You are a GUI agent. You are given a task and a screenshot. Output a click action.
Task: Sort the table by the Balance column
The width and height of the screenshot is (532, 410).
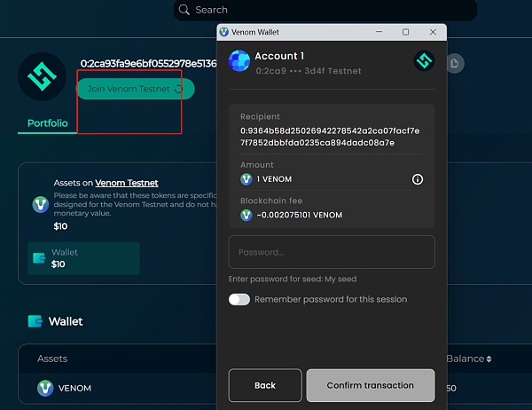(469, 359)
